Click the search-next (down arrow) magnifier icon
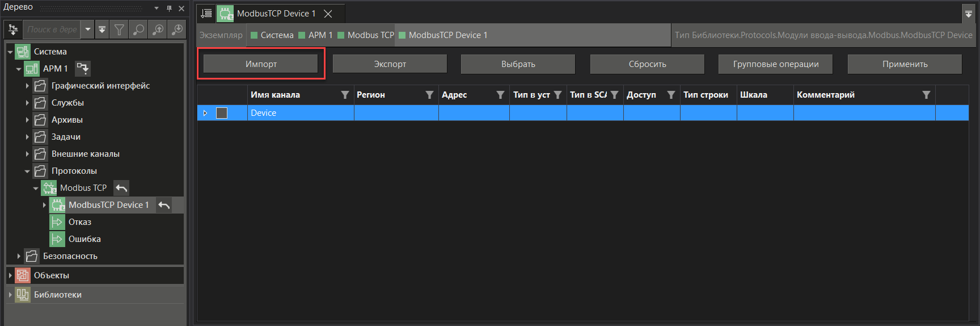The height and width of the screenshot is (326, 980). tap(177, 30)
